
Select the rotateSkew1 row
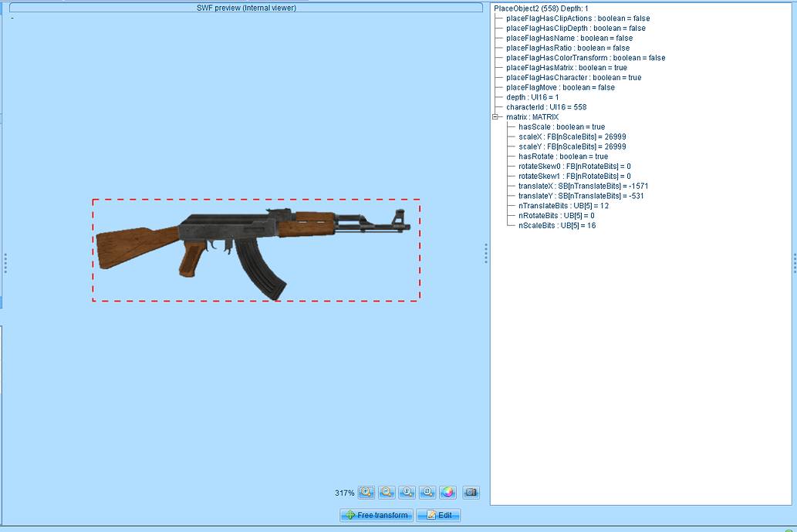[574, 177]
